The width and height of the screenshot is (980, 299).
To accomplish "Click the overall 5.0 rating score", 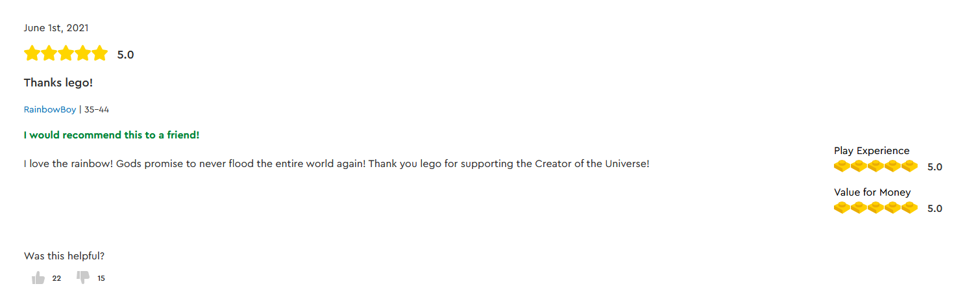I will point(125,55).
